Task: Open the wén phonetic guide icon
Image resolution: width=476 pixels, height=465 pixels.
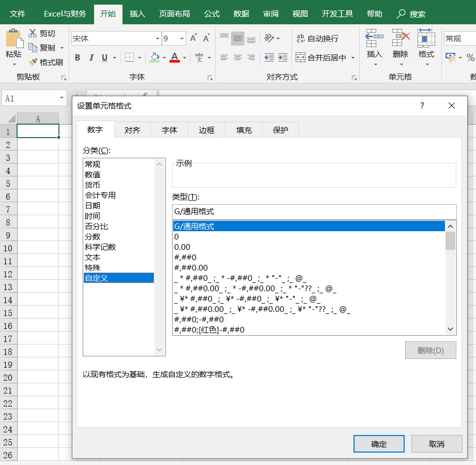Action: tap(199, 57)
